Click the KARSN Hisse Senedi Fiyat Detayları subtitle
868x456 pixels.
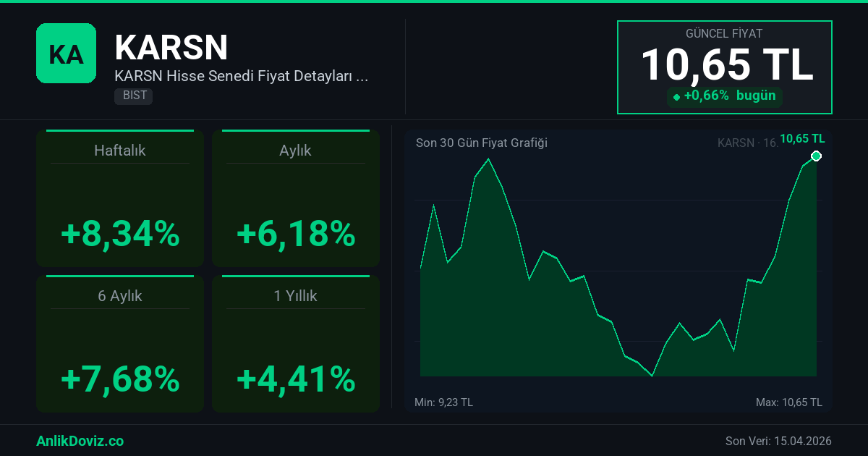242,76
